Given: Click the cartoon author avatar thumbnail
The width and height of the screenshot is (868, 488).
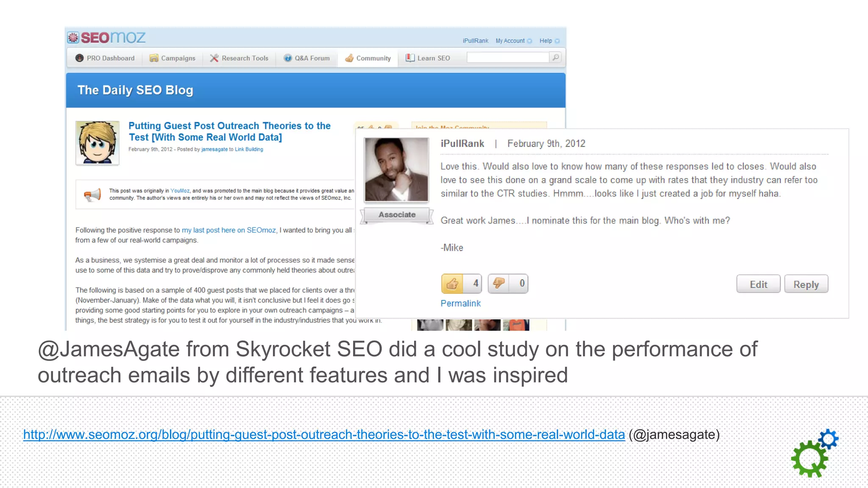Looking at the screenshot, I should pyautogui.click(x=97, y=143).
